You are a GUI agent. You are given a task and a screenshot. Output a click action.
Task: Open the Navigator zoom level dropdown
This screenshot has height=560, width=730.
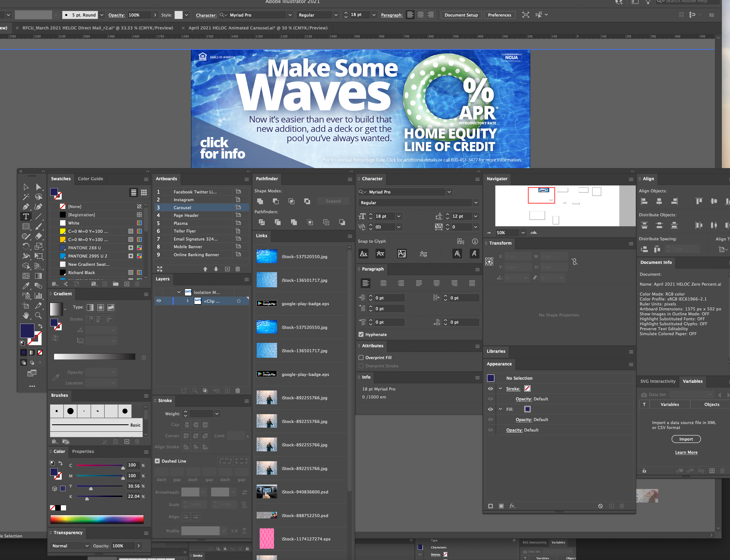(x=523, y=233)
